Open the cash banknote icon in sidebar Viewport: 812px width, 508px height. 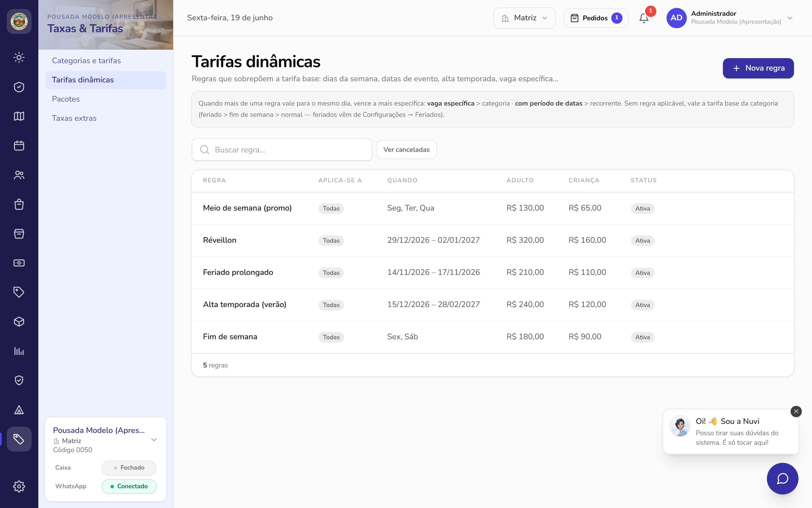19,263
